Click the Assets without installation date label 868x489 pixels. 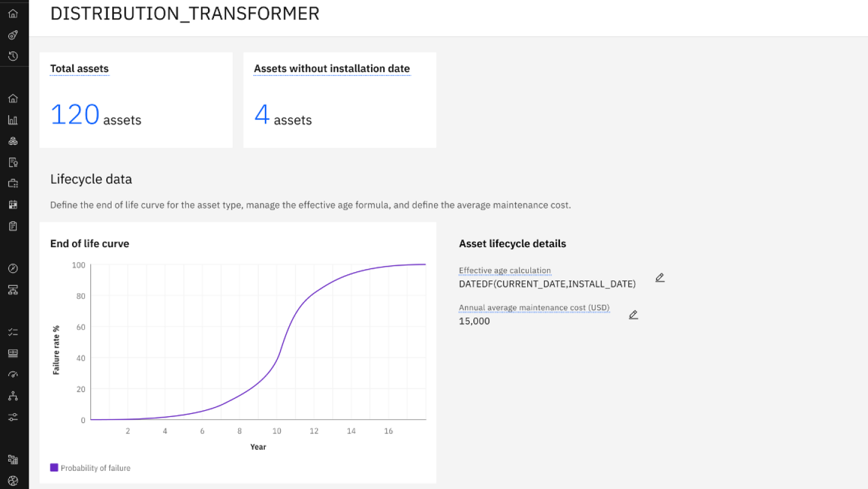(332, 68)
